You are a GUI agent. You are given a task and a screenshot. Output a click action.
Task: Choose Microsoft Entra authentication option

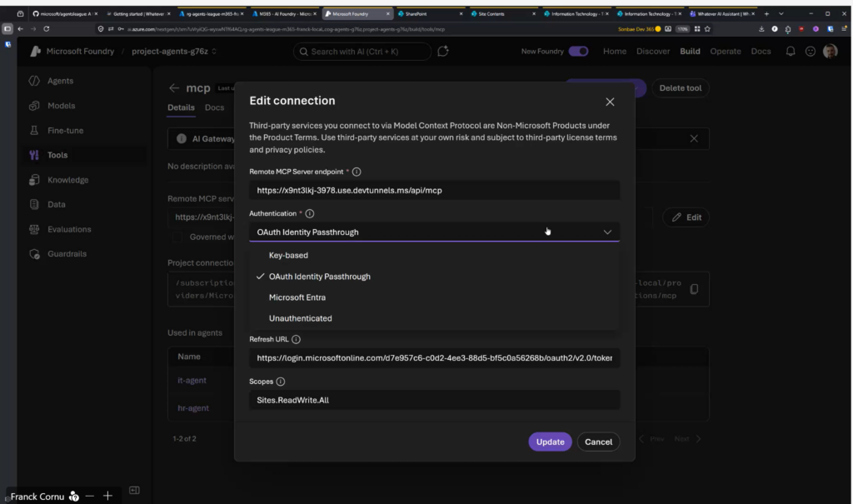pos(297,297)
